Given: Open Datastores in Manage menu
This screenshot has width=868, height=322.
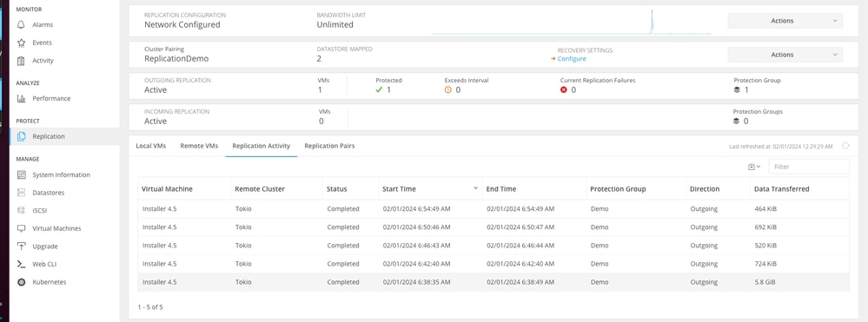Looking at the screenshot, I should click(x=48, y=193).
